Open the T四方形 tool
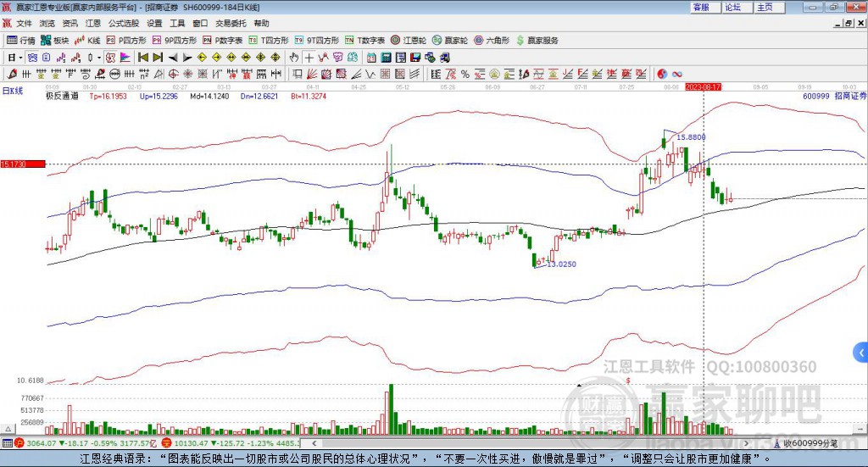 (269, 41)
